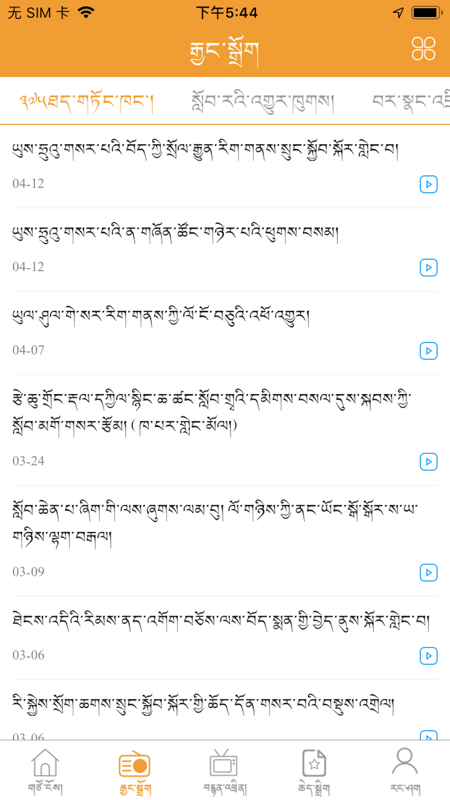Open the first news headline dated 04-12

tap(206, 152)
